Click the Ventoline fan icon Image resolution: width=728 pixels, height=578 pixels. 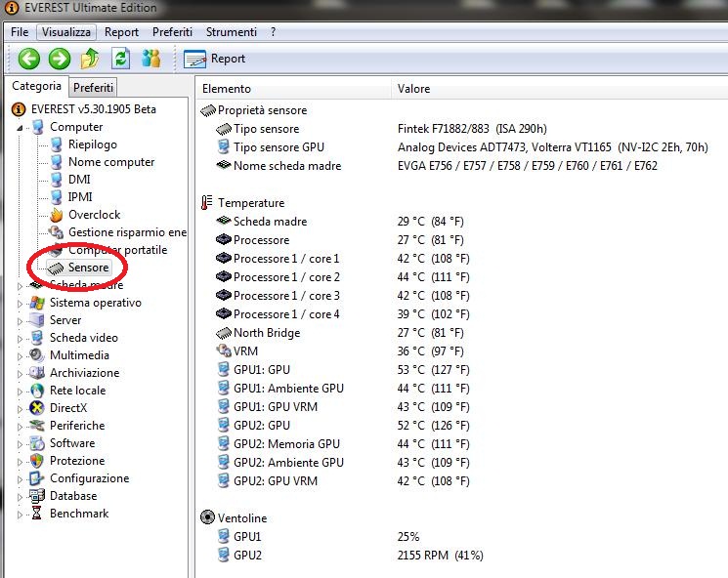click(207, 517)
